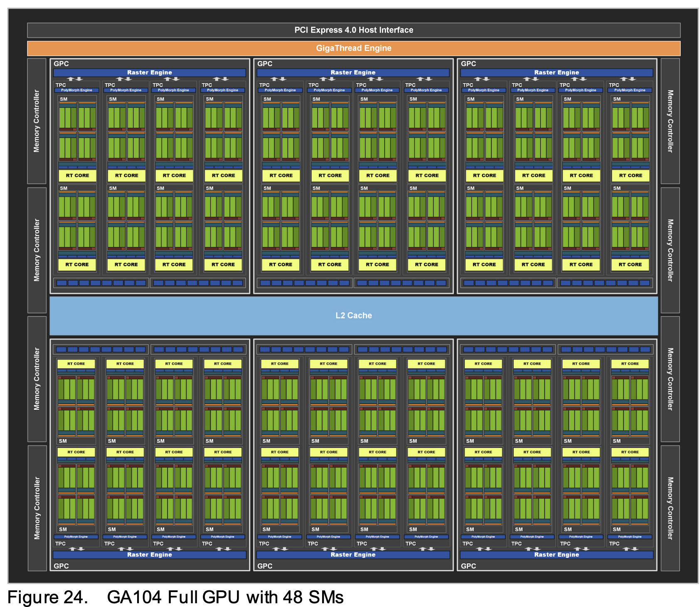Select the orange GigaThread Engine bar
Screen dimensions: 700x607
[x=354, y=48]
